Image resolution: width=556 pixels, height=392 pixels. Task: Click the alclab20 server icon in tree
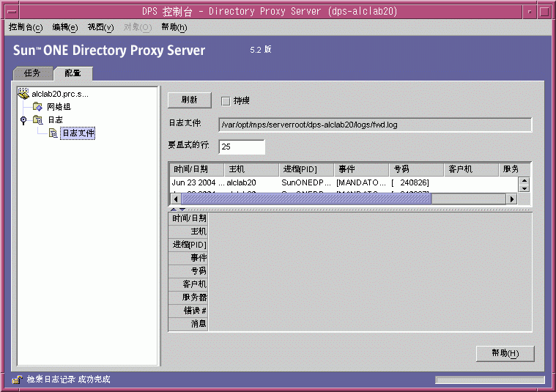pyautogui.click(x=23, y=94)
